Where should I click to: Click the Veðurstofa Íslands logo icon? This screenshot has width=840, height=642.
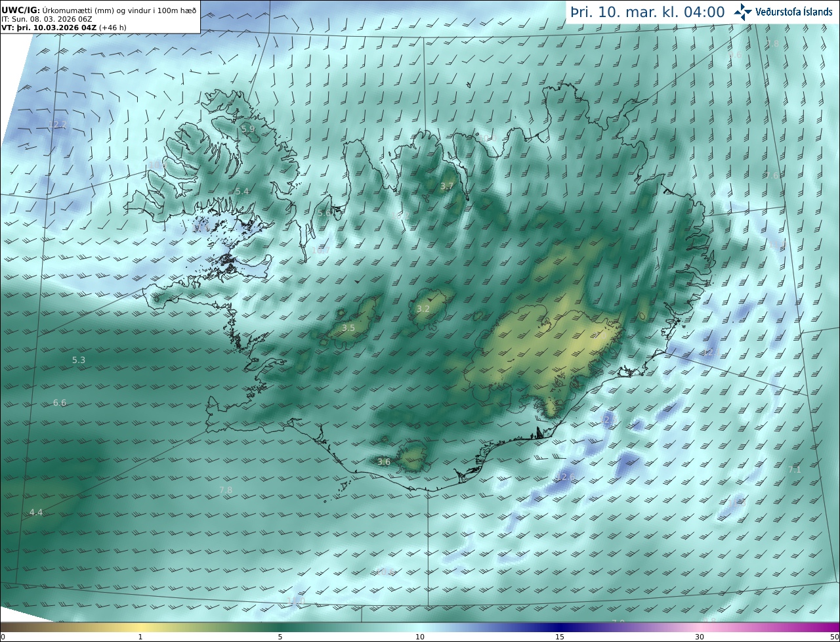coord(743,12)
